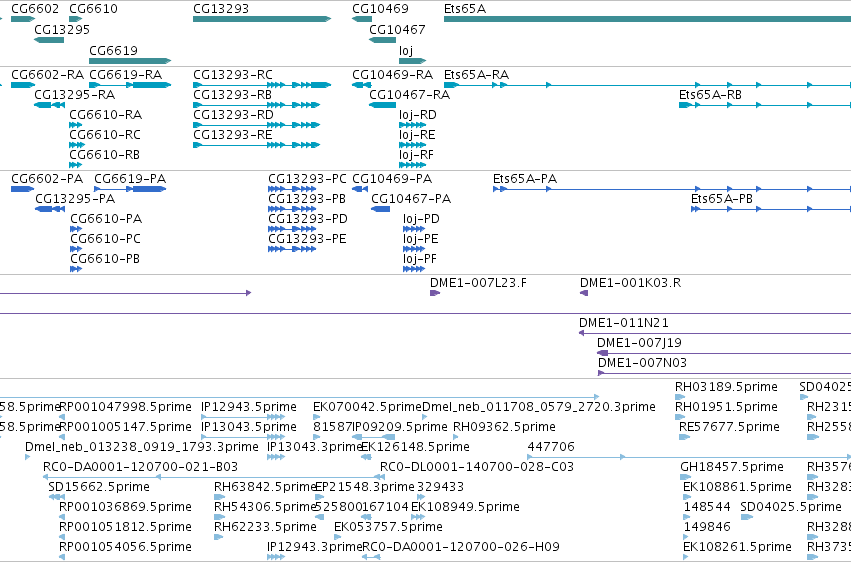Viewport: 851px width, 562px height.
Task: Click the CG13295 gene label
Action: click(x=62, y=30)
